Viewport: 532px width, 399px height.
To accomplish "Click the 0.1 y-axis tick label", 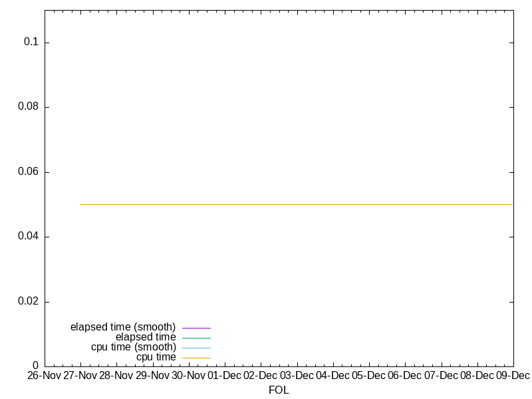I will point(31,43).
